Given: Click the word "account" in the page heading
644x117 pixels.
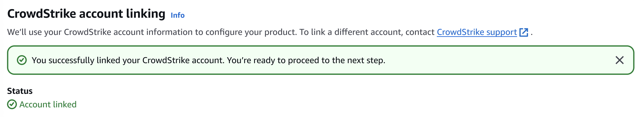Looking at the screenshot, I should 101,14.
